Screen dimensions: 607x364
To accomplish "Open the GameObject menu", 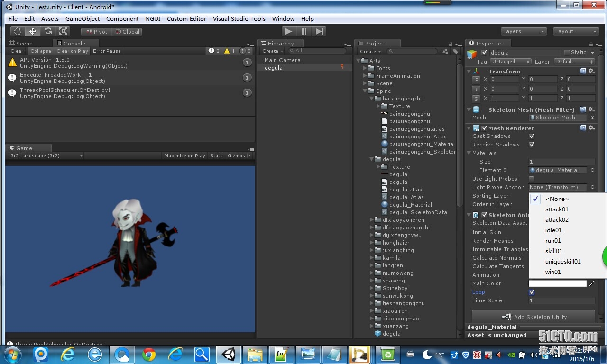I will pos(83,19).
